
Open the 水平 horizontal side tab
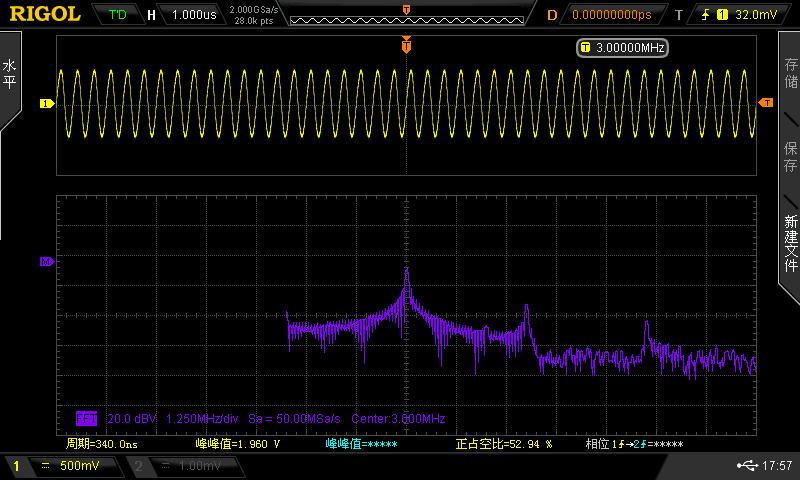click(x=10, y=74)
